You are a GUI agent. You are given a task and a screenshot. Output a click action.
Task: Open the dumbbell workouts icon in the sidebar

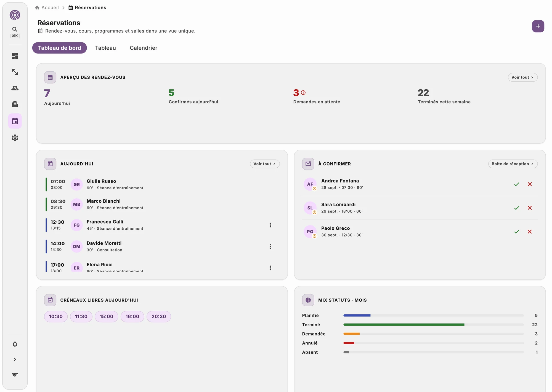coord(15,72)
